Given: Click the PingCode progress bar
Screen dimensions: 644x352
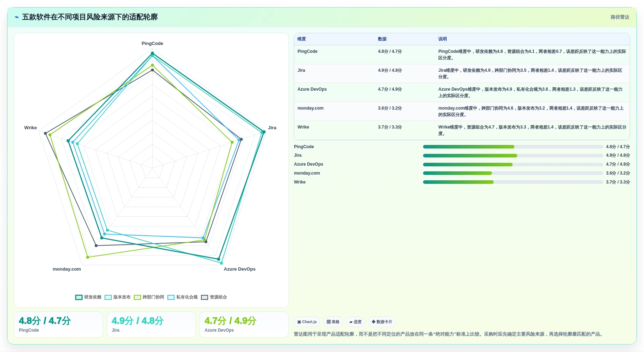Looking at the screenshot, I should point(513,147).
